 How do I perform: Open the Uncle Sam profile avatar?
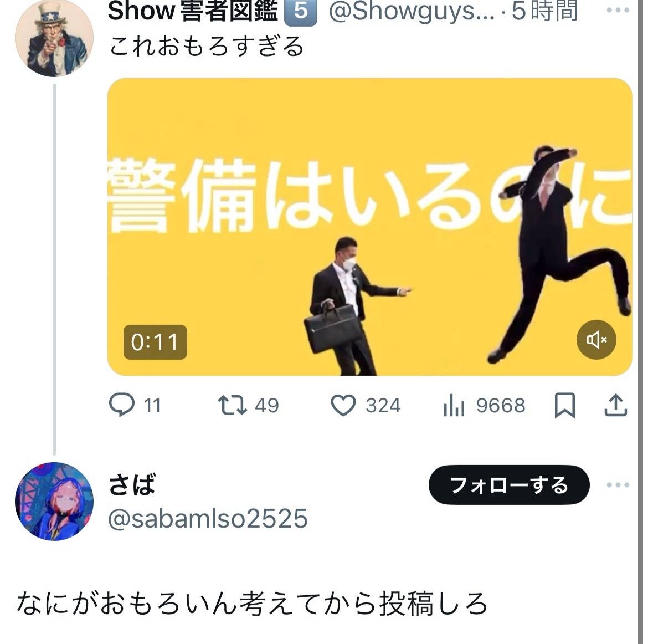point(54,38)
